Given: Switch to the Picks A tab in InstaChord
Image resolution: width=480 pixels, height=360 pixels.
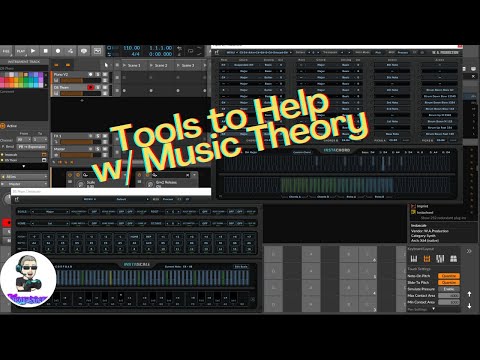Looking at the screenshot, I should [351, 197].
